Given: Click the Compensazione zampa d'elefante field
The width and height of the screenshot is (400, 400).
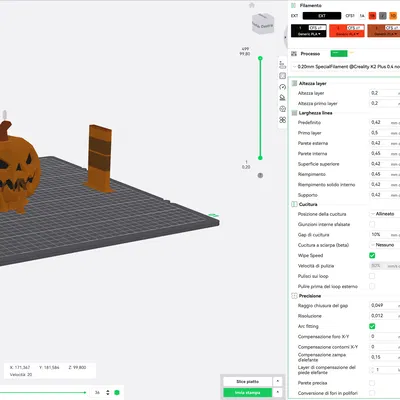Looking at the screenshot, I should pos(385,357).
